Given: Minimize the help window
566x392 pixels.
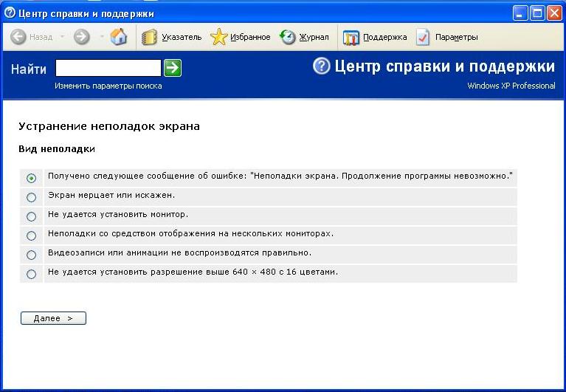Looking at the screenshot, I should (520, 13).
